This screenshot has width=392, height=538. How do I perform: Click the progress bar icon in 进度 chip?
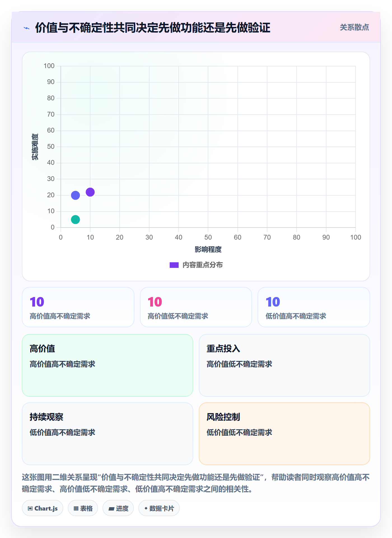111,509
